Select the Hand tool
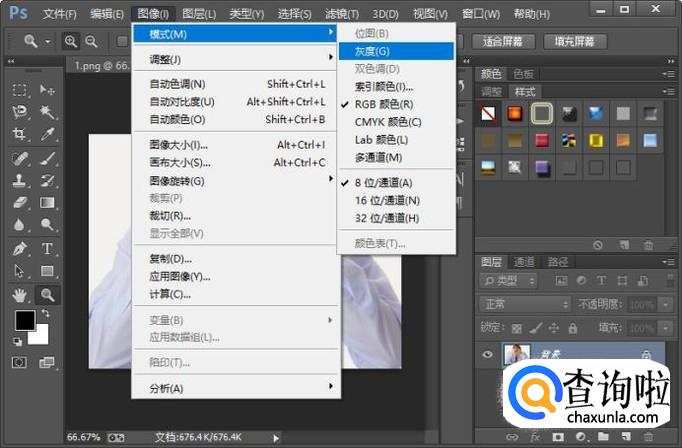 click(x=19, y=295)
